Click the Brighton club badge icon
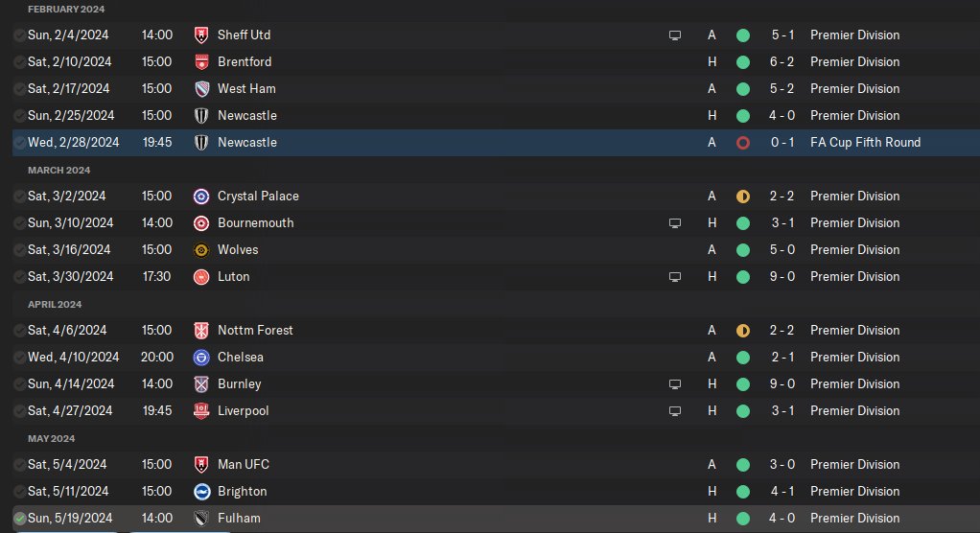Viewport: 980px width, 533px height. tap(201, 492)
